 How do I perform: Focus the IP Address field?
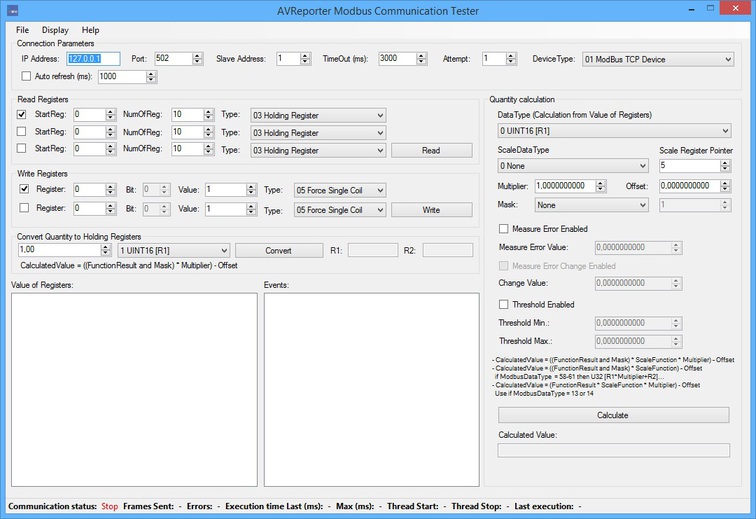[93, 59]
